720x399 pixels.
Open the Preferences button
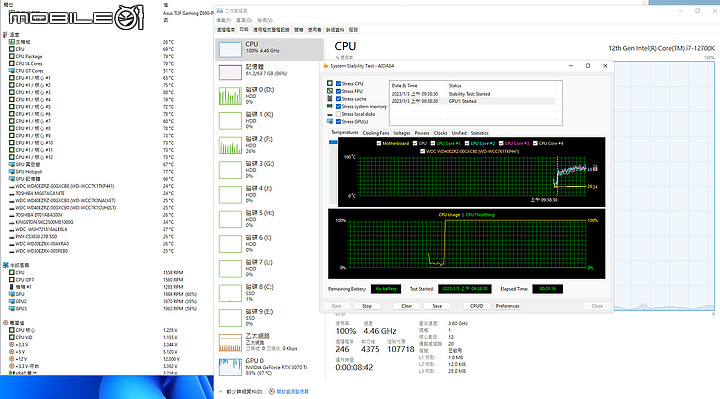click(x=507, y=306)
